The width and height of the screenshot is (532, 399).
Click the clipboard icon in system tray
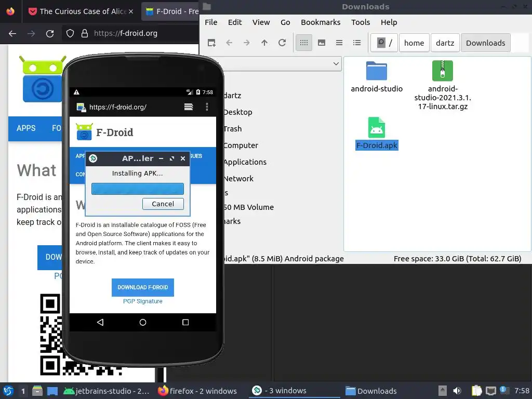(476, 391)
